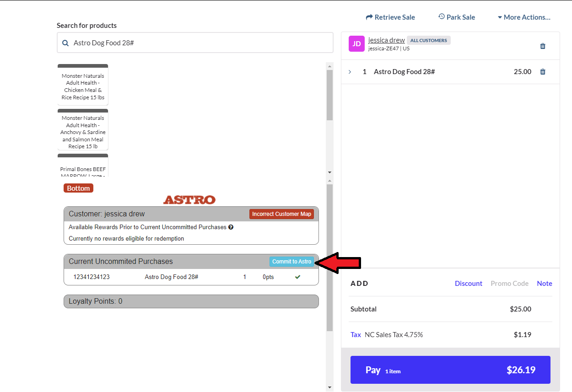Expand the Astro Dog Food line item

click(x=350, y=72)
